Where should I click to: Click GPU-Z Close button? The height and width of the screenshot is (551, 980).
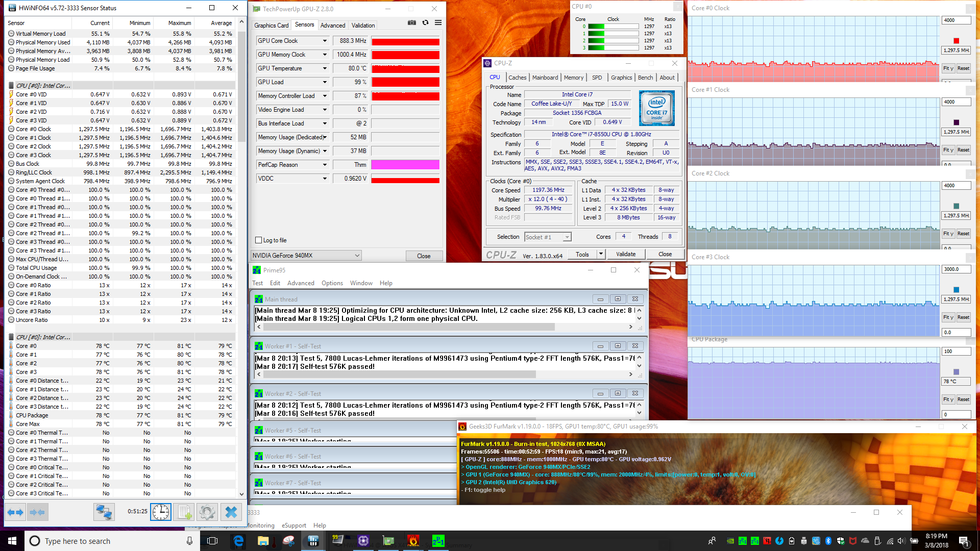point(424,256)
